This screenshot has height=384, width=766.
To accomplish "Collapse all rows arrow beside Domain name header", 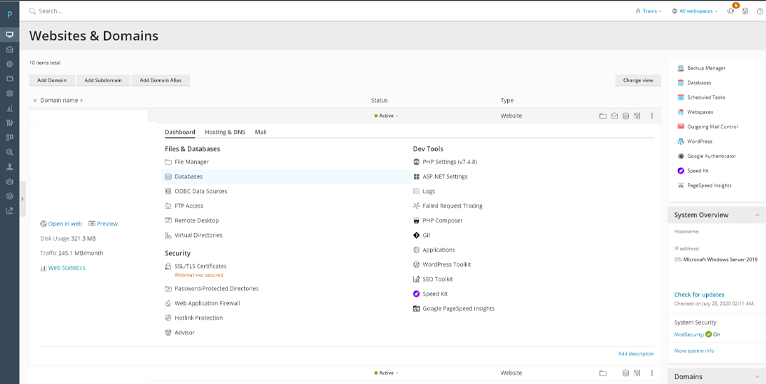I will click(35, 101).
